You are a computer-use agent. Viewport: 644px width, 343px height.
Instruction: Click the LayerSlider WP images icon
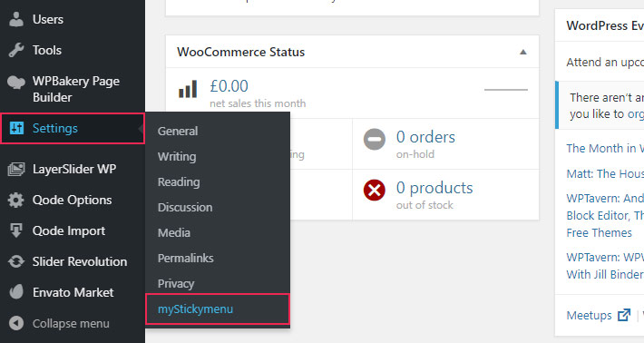coord(16,170)
